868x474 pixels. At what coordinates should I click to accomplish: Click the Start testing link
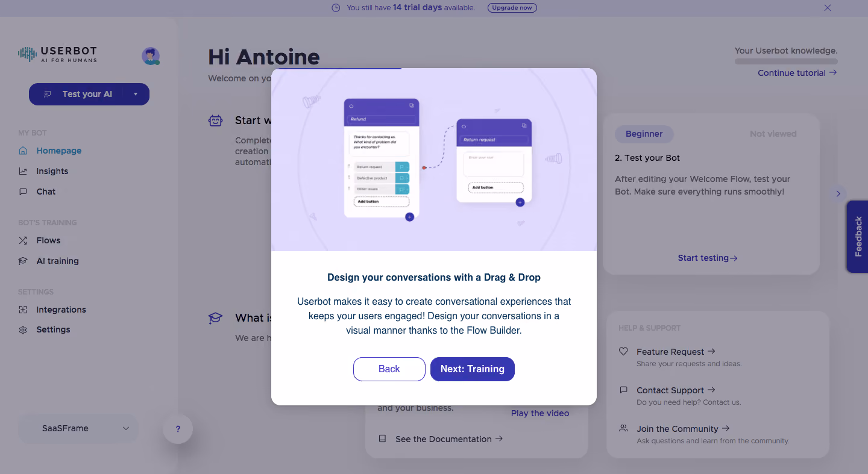(708, 258)
